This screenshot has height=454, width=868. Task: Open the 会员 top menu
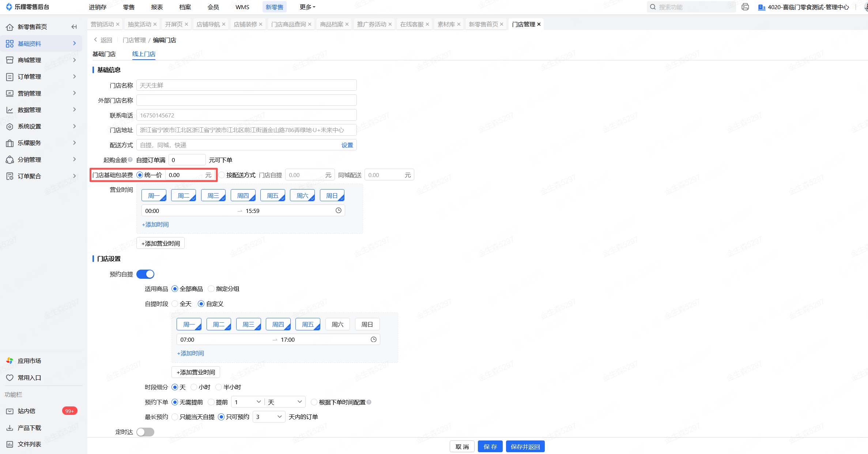(213, 7)
